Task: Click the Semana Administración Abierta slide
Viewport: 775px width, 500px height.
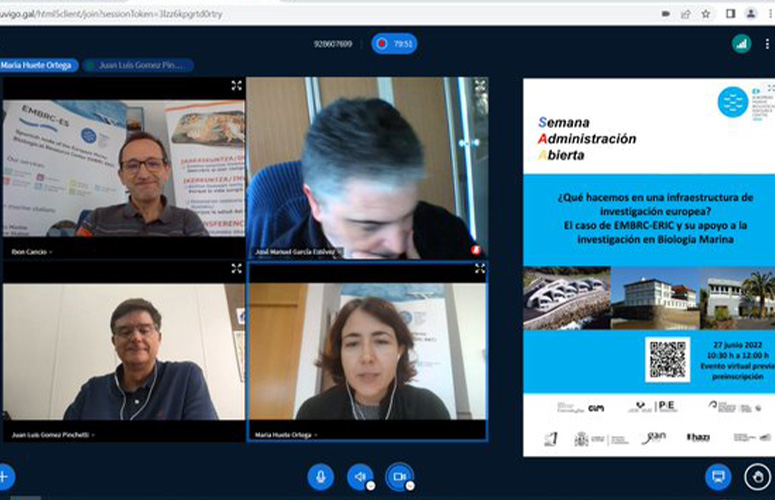Action: click(648, 267)
